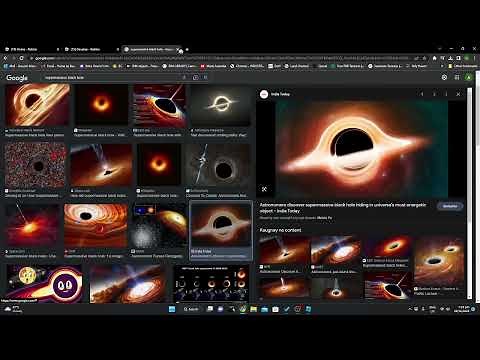
Task: Open the large preview image of black hole
Action: (362, 148)
